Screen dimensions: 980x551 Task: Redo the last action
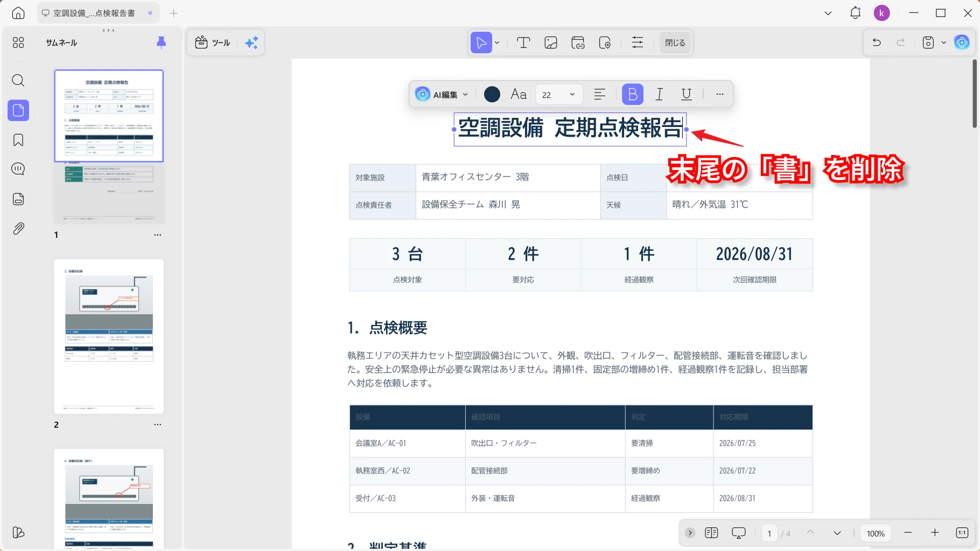pos(901,43)
